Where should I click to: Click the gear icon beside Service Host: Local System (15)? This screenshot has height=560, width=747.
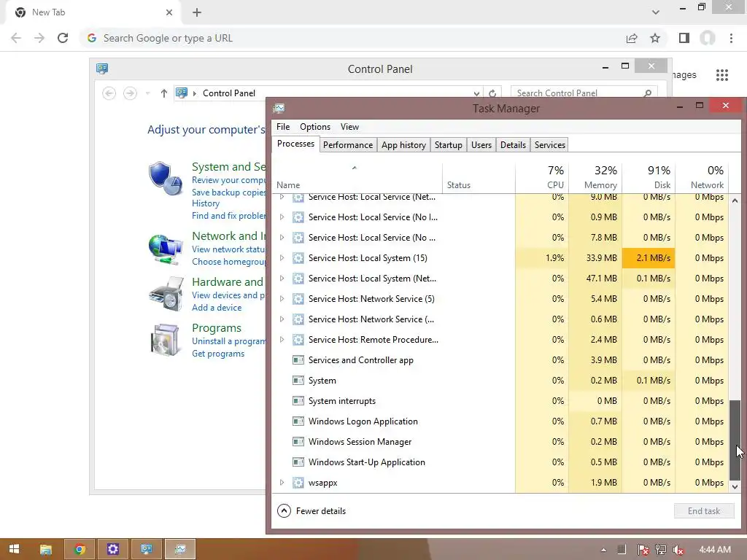[298, 258]
